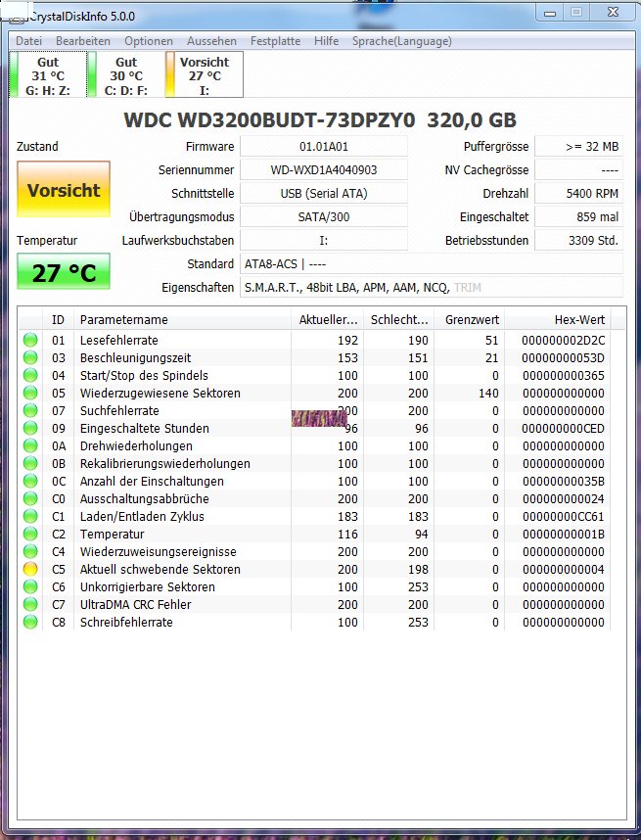Image resolution: width=641 pixels, height=840 pixels.
Task: Select the UltraDMA CRC Fehler parameter name
Action: 135,604
